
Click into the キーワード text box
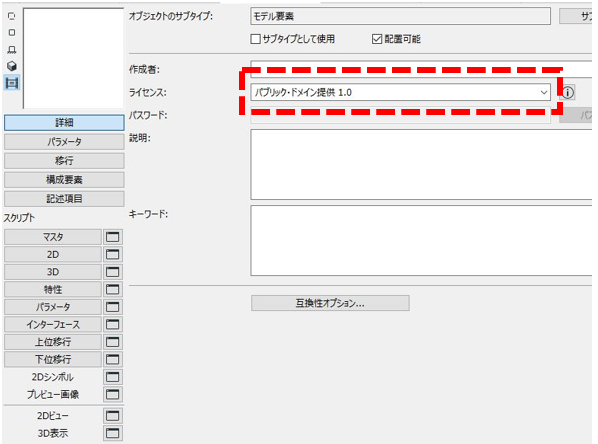point(421,241)
